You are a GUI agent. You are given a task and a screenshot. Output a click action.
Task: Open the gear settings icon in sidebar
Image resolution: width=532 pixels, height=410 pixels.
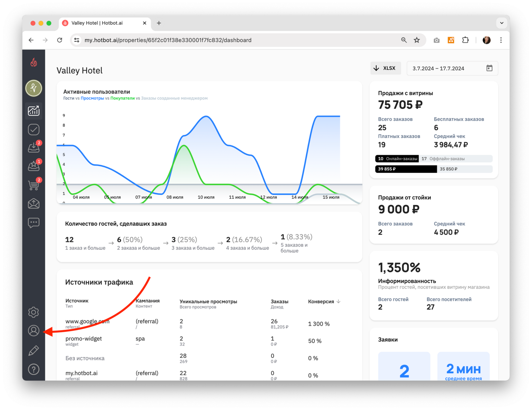coord(34,312)
